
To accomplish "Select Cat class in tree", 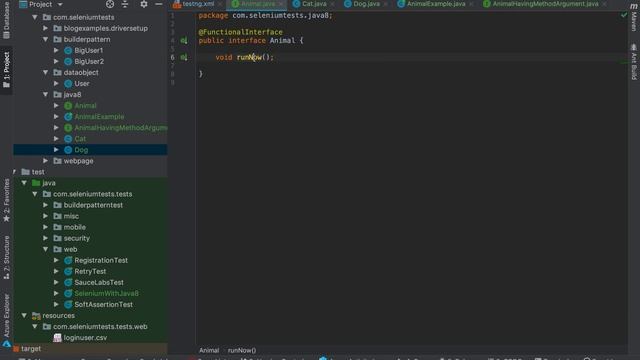I will click(x=80, y=139).
